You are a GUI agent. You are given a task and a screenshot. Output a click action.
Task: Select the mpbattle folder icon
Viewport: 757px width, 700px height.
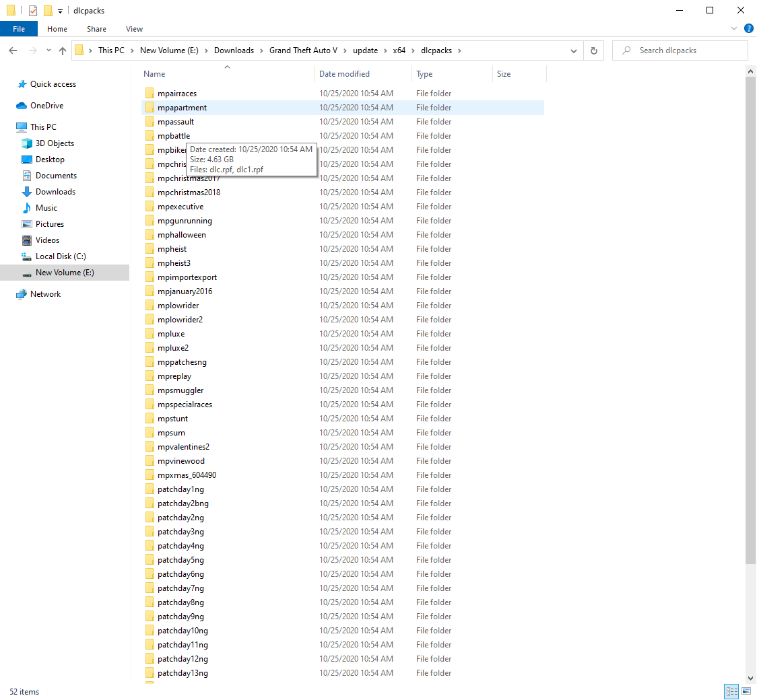coord(150,135)
